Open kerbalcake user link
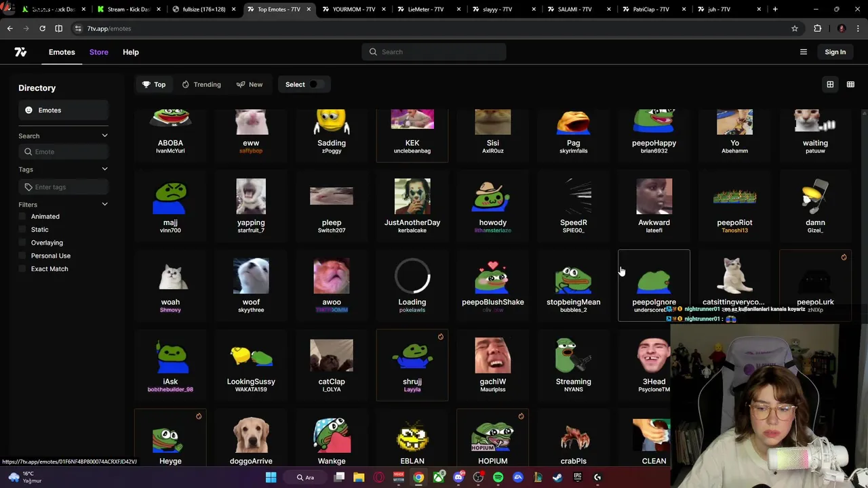This screenshot has width=868, height=488. (412, 230)
